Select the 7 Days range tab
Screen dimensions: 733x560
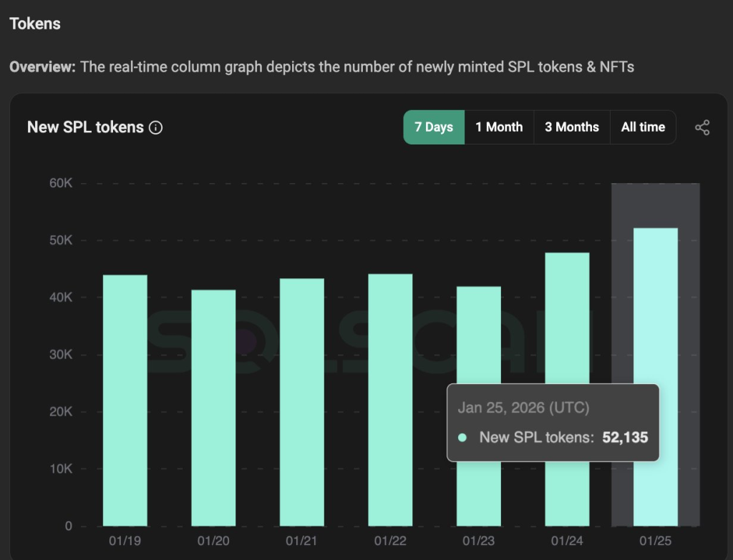(x=434, y=127)
